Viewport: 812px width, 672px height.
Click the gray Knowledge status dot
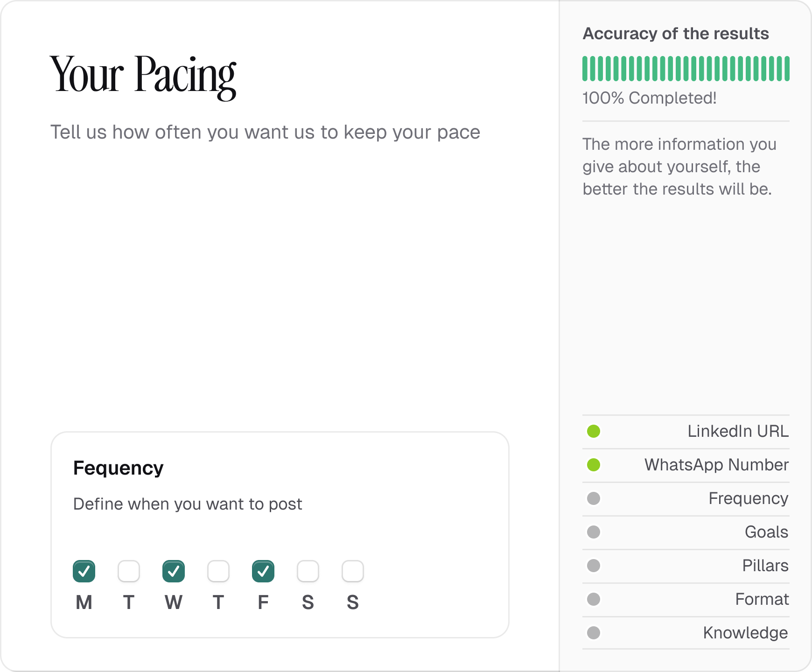click(x=594, y=633)
